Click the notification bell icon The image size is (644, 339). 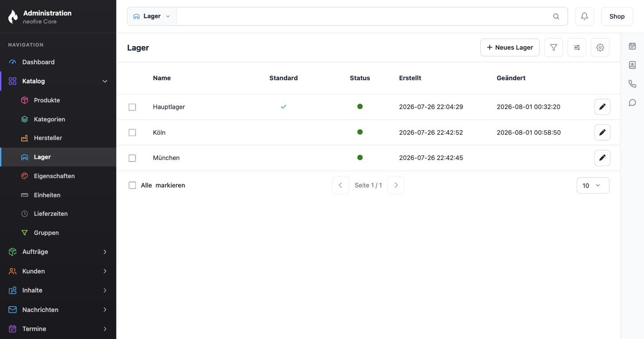point(585,16)
